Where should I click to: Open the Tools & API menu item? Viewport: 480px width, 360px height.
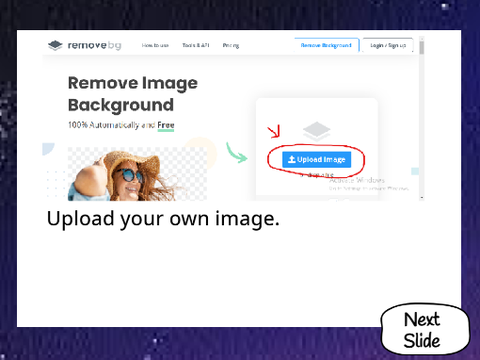(196, 45)
